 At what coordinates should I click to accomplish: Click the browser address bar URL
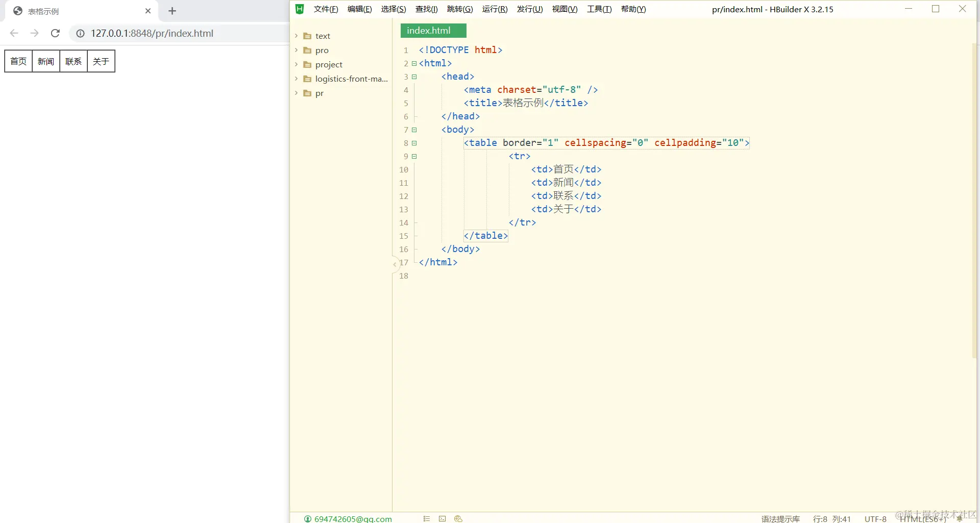click(152, 33)
